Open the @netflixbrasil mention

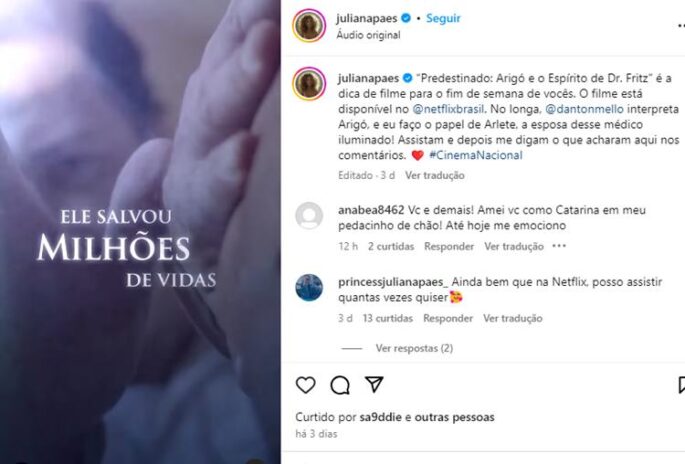[x=448, y=109]
